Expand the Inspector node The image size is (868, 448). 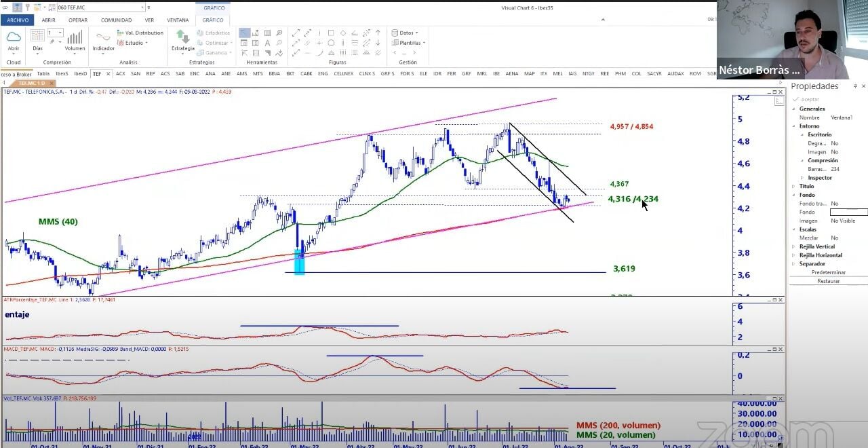click(803, 178)
